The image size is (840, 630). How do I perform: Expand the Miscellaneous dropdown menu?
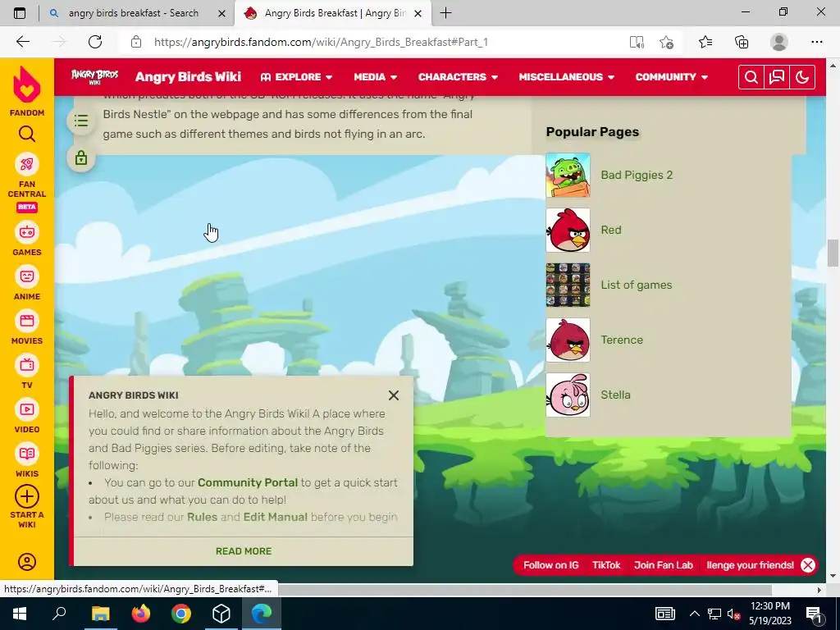pyautogui.click(x=566, y=77)
